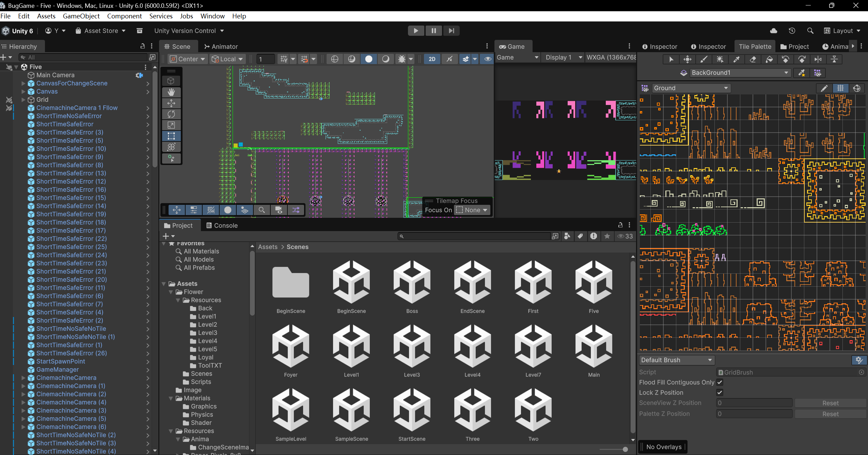Expand the Grid object in Hierarchy
This screenshot has width=868, height=455.
click(23, 100)
